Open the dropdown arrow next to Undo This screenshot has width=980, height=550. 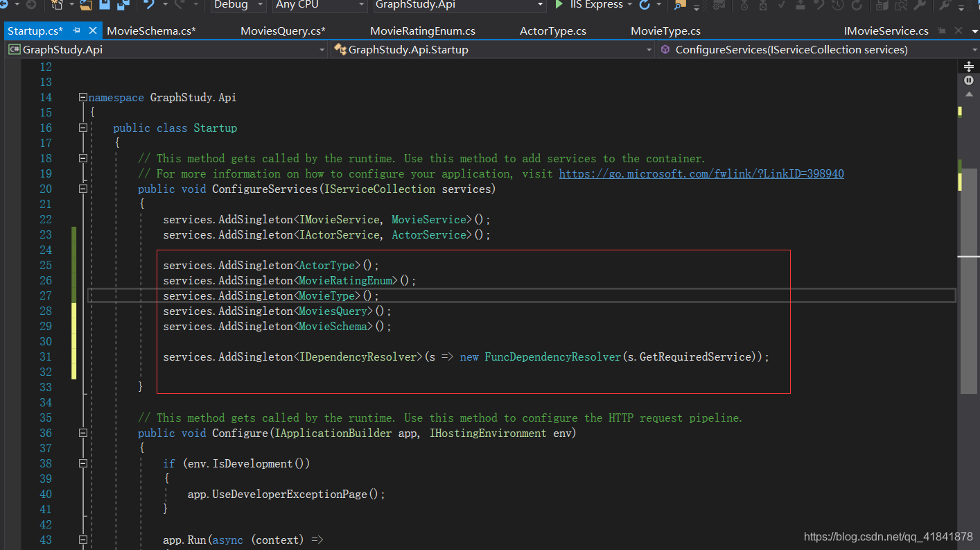tap(164, 5)
